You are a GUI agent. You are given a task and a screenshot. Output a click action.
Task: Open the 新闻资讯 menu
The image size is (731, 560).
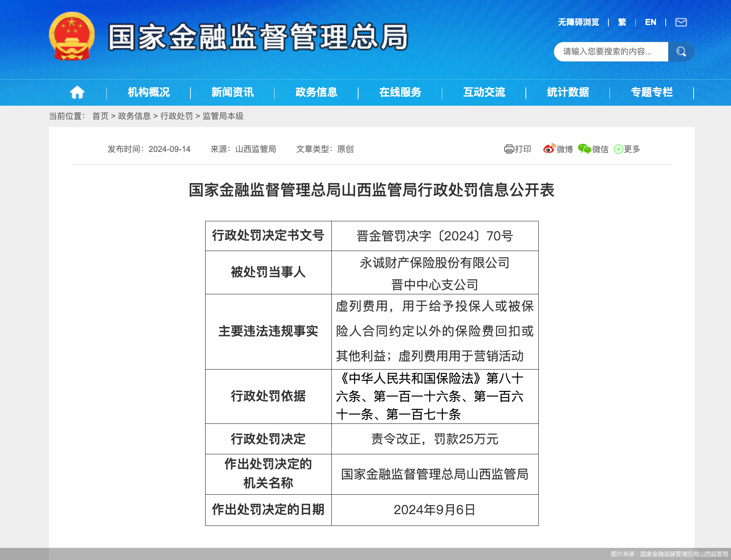(233, 92)
